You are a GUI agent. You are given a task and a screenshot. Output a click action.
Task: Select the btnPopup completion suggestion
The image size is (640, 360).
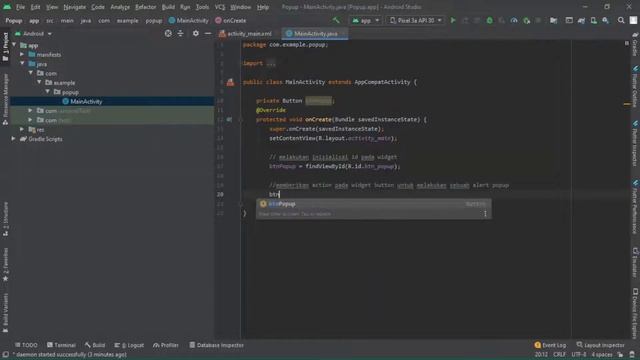click(373, 204)
